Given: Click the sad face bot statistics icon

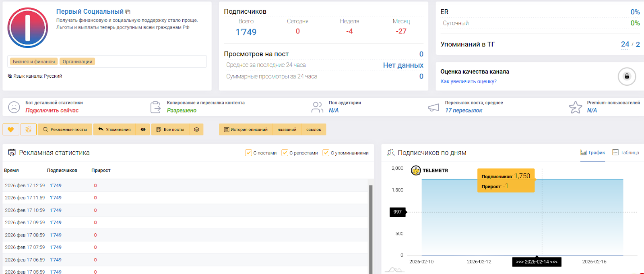Looking at the screenshot, I should click(x=14, y=107).
